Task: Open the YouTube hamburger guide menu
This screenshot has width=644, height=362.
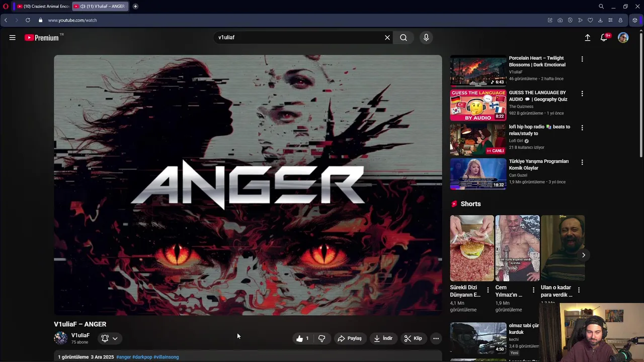Action: [13, 37]
